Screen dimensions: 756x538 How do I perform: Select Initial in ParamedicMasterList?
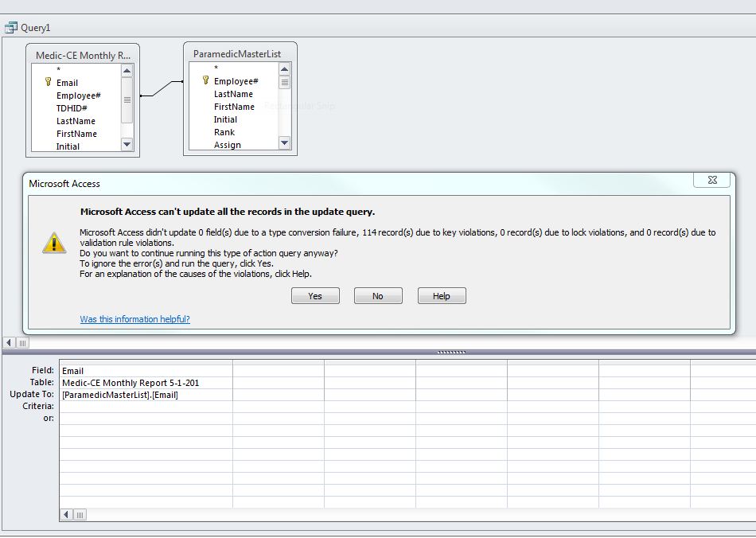pyautogui.click(x=226, y=119)
